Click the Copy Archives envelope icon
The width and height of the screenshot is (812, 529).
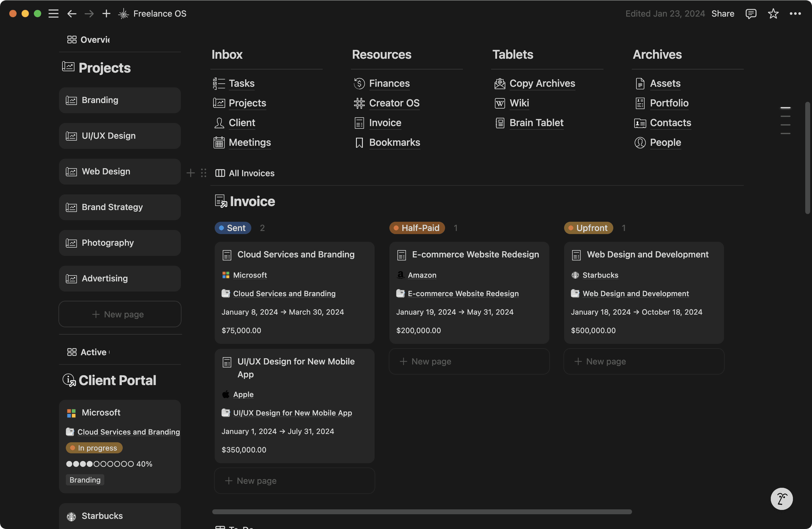(x=500, y=84)
